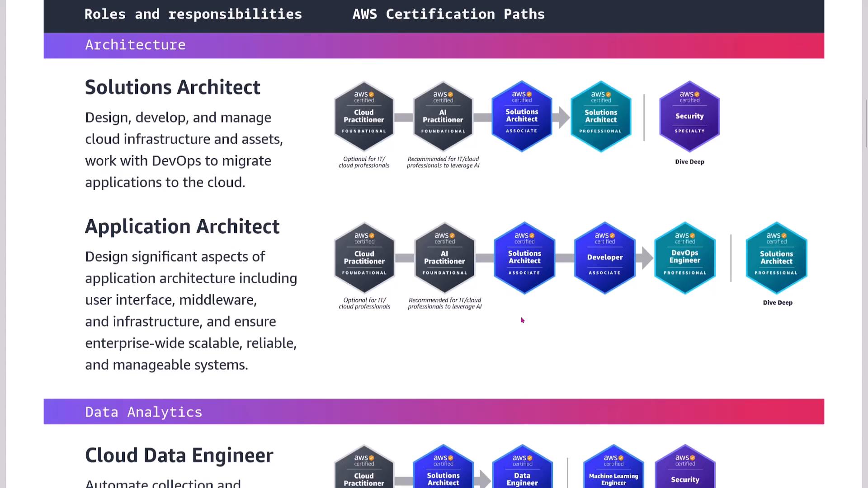Click 'Optional for IT/cloud professionals' in Application Architect row

tap(364, 303)
